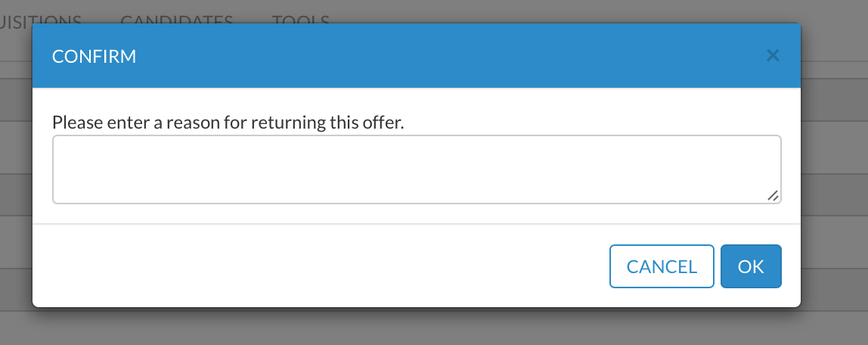This screenshot has height=345, width=868.
Task: Place the cursor in the reason input box
Action: pyautogui.click(x=416, y=169)
